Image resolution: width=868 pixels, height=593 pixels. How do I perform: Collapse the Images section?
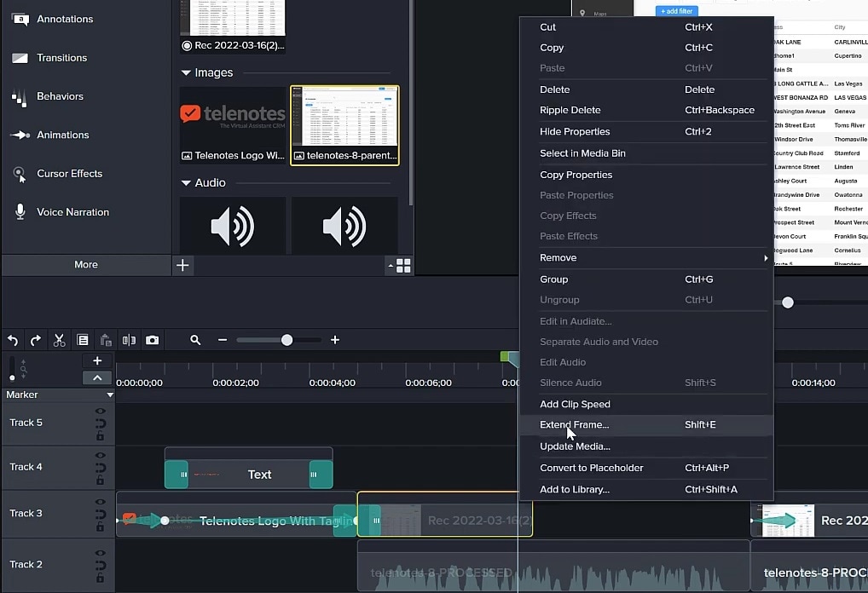click(186, 73)
